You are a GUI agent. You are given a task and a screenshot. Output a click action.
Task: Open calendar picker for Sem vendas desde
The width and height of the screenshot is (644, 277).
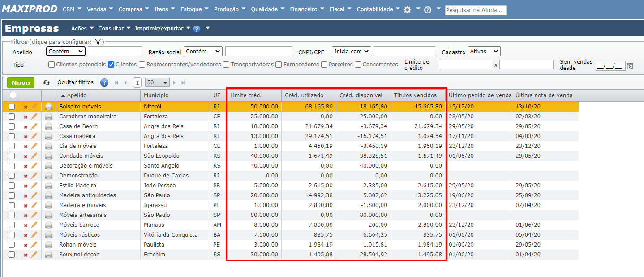[630, 66]
